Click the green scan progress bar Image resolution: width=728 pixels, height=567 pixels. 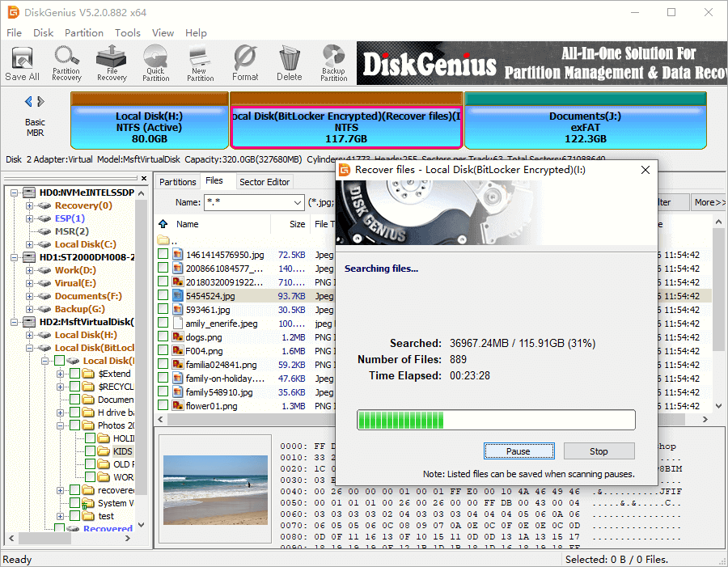[x=495, y=420]
